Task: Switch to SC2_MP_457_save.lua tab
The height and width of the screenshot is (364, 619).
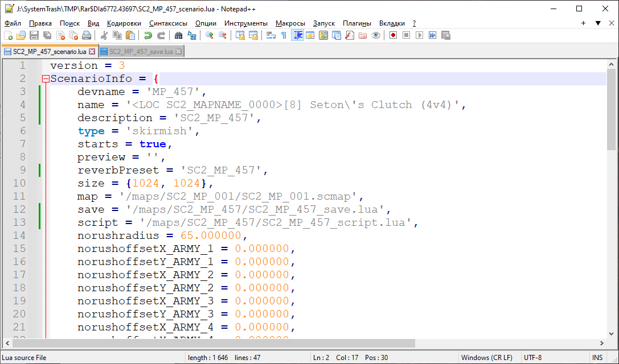Action: (141, 52)
